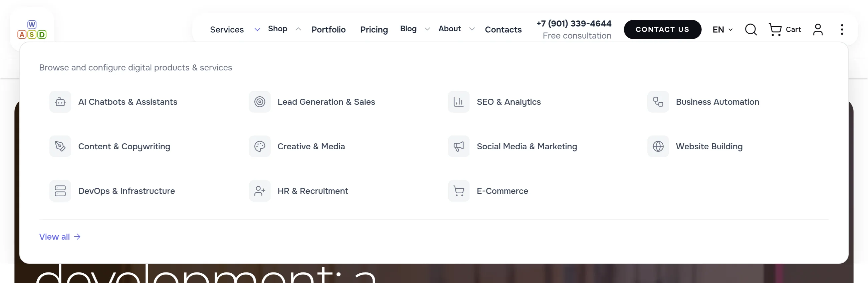Open the Blog menu label
This screenshot has width=868, height=283.
click(x=408, y=29)
